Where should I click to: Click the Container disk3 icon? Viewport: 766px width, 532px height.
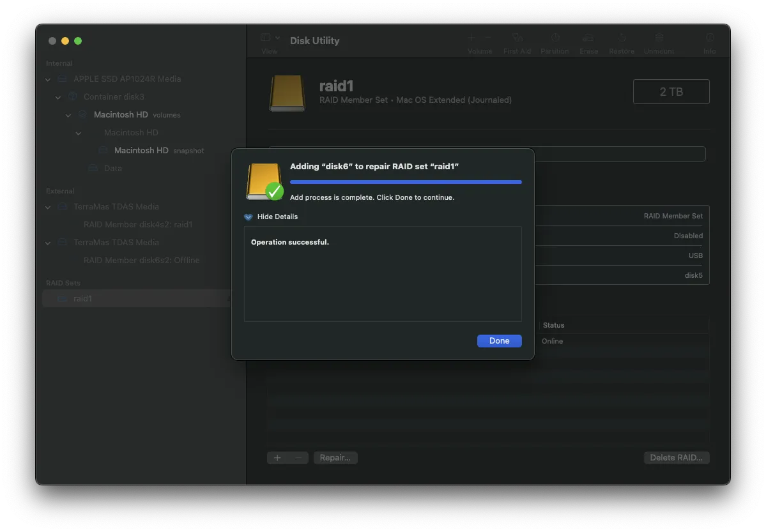point(73,96)
